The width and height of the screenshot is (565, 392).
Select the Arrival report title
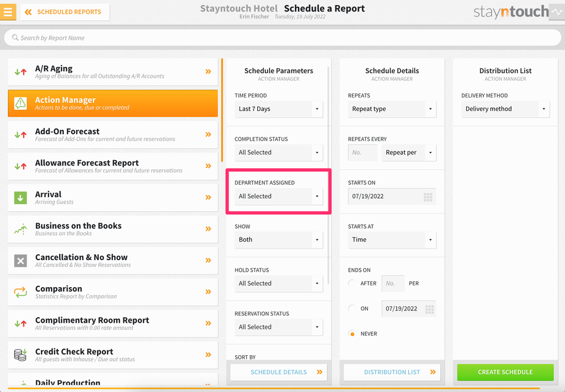coord(49,194)
